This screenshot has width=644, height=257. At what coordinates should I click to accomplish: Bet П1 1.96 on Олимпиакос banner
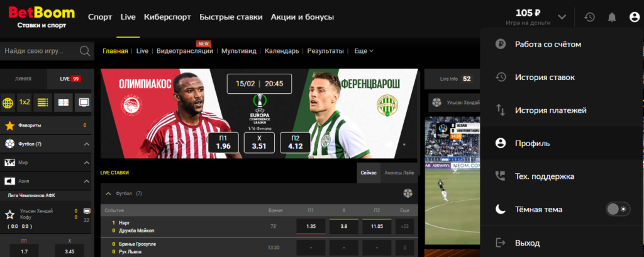pyautogui.click(x=223, y=143)
